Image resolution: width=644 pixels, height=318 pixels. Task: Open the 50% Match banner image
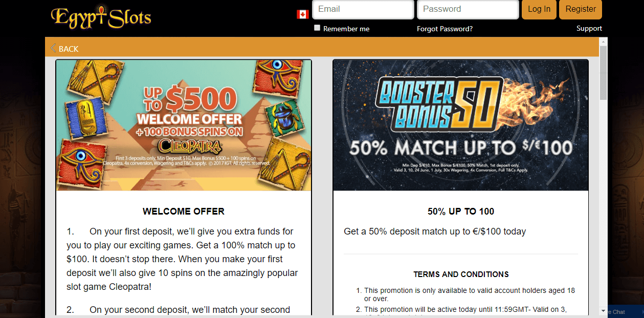pyautogui.click(x=460, y=125)
